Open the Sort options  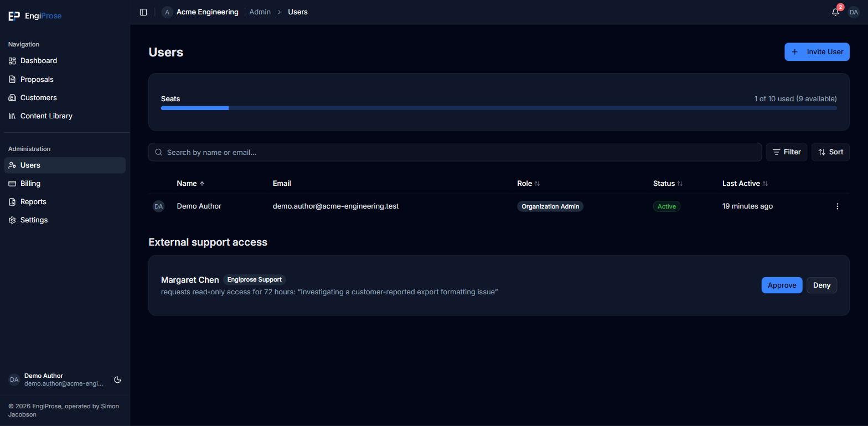click(830, 152)
